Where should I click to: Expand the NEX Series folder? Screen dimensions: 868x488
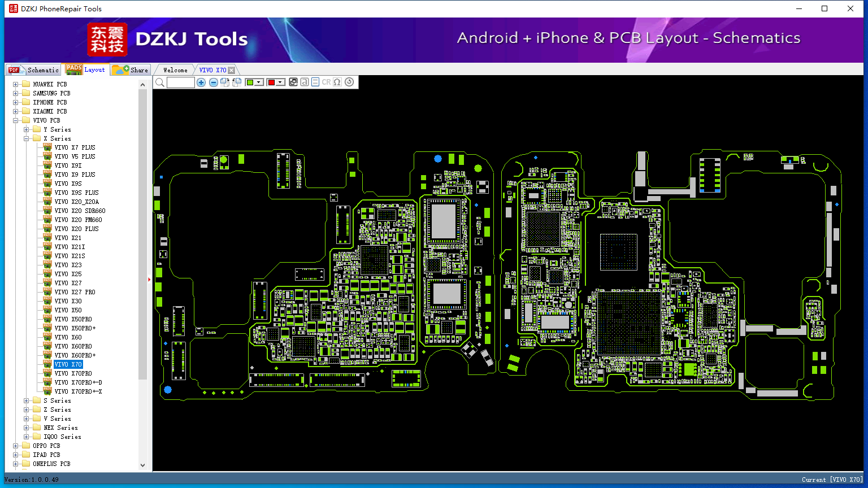tap(27, 428)
